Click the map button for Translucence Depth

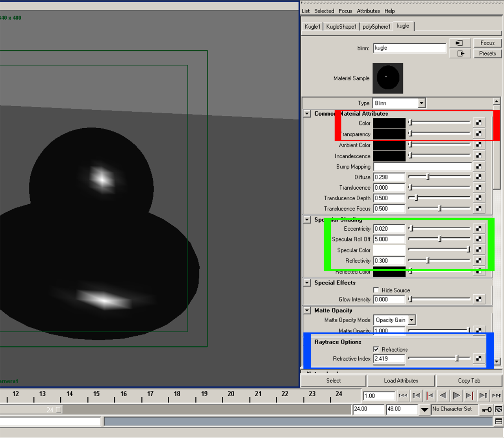click(x=478, y=198)
